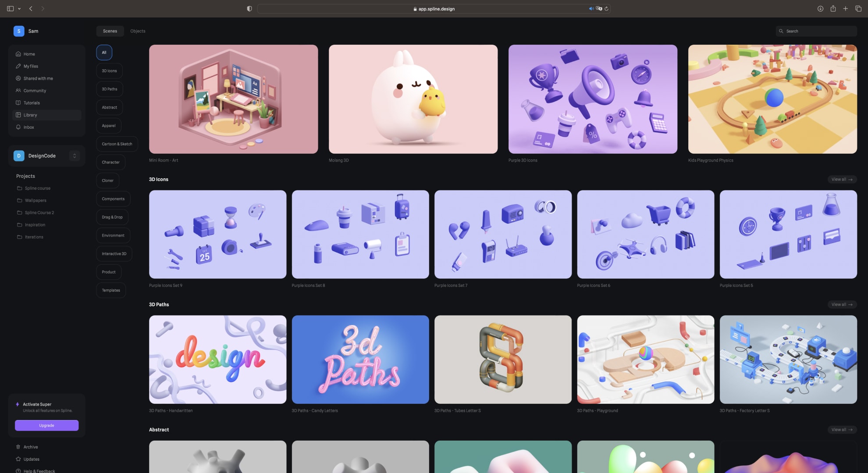Browse the Community section

click(36, 91)
